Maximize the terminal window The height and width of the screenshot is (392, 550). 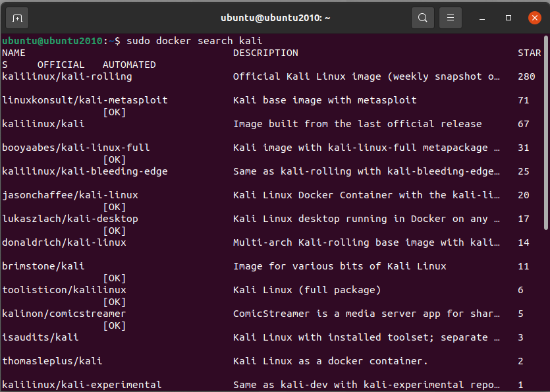tap(509, 18)
